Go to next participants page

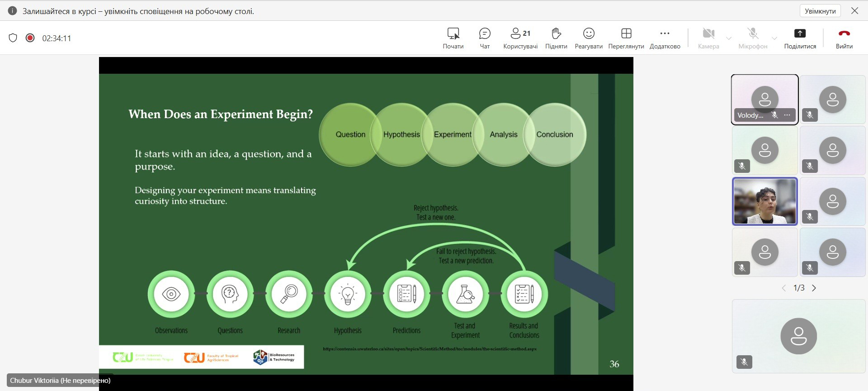[814, 288]
